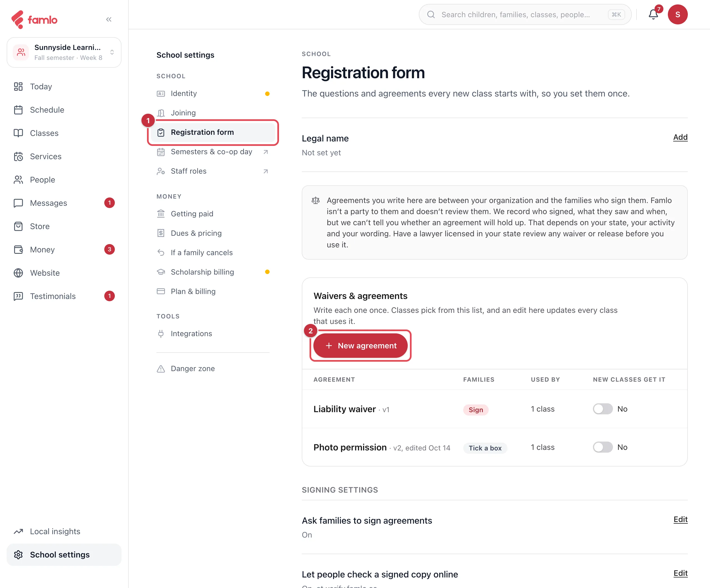Open Integrations settings
This screenshot has width=710, height=588.
[x=213, y=334]
